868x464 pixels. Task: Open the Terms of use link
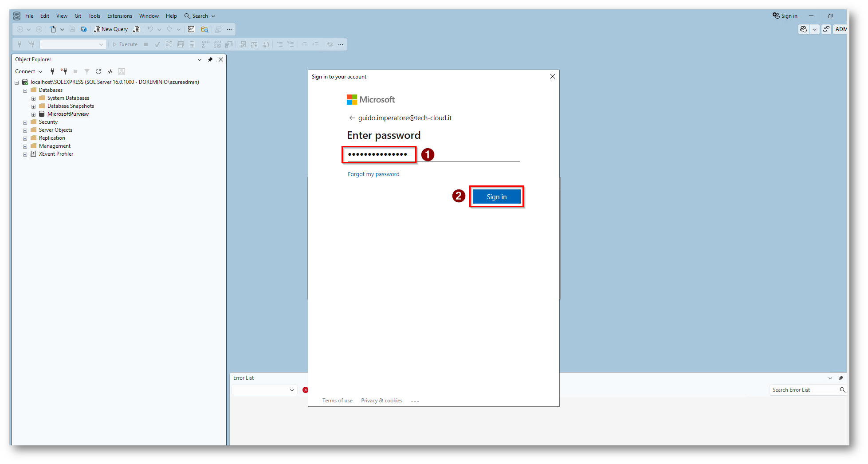pyautogui.click(x=337, y=401)
